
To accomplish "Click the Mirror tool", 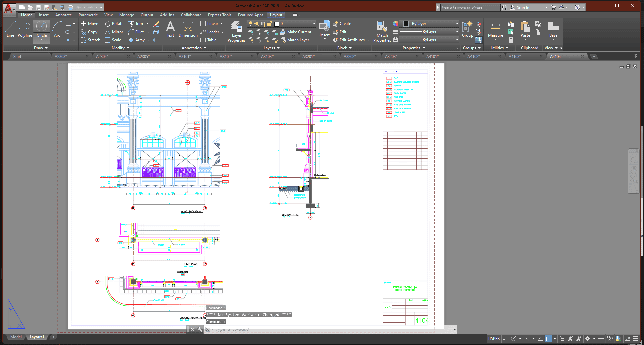I will coord(114,32).
